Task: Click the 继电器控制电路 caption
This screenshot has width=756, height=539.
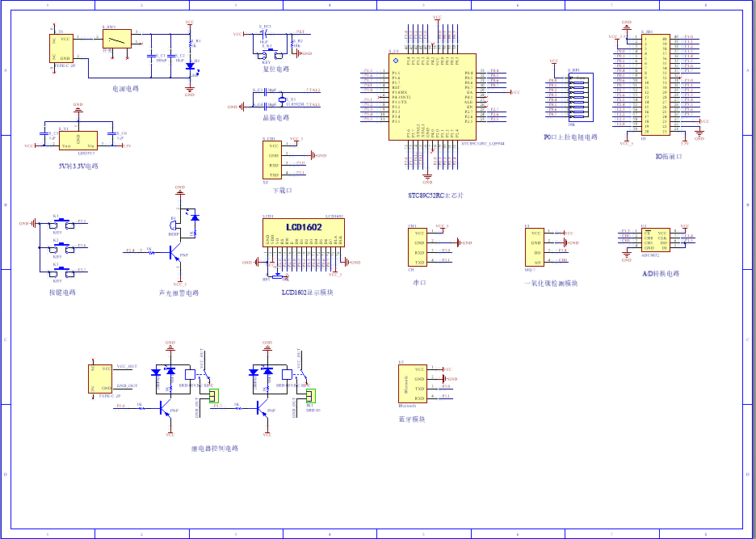Action: (215, 448)
